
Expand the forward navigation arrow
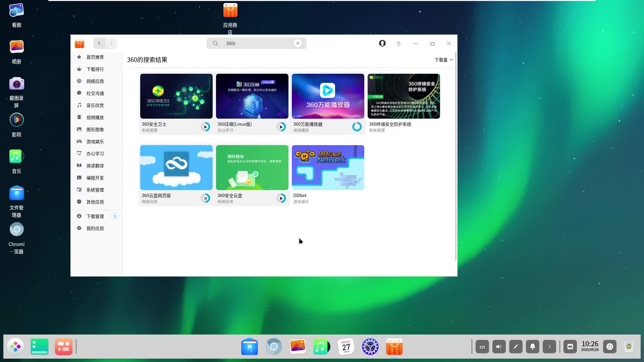(111, 43)
